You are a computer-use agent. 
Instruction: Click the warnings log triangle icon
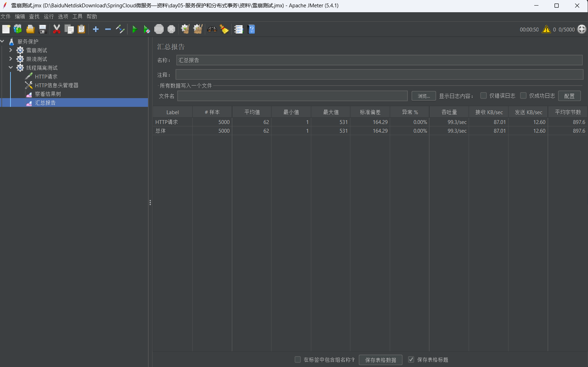(545, 29)
